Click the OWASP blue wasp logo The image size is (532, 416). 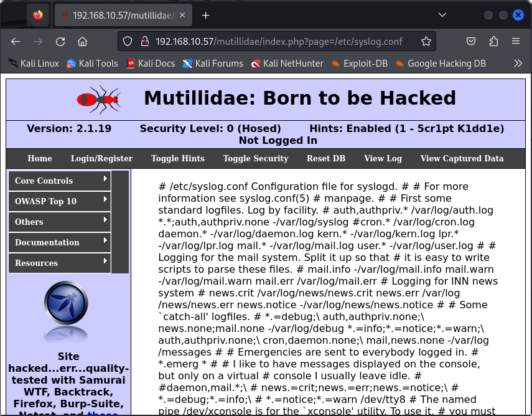[x=66, y=302]
